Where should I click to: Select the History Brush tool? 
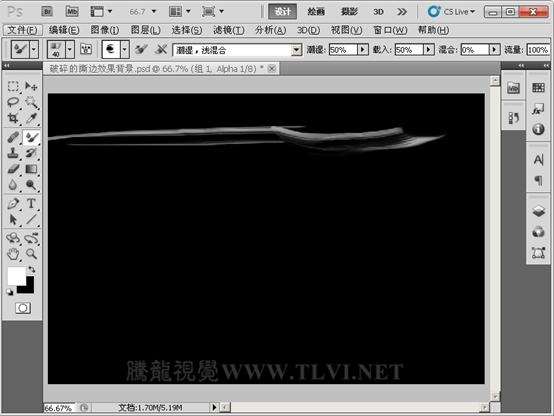[31, 153]
